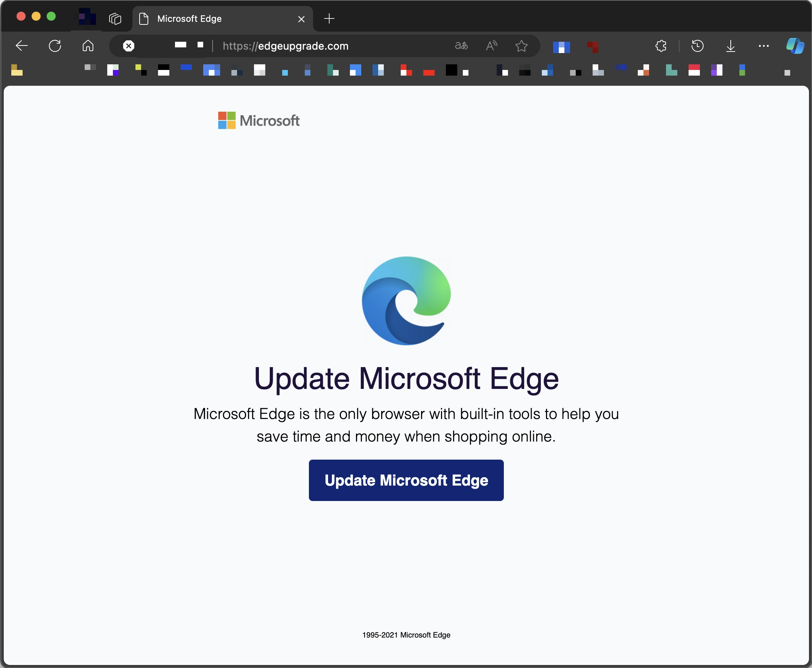Open the Downloads panel
This screenshot has width=812, height=668.
click(x=730, y=46)
